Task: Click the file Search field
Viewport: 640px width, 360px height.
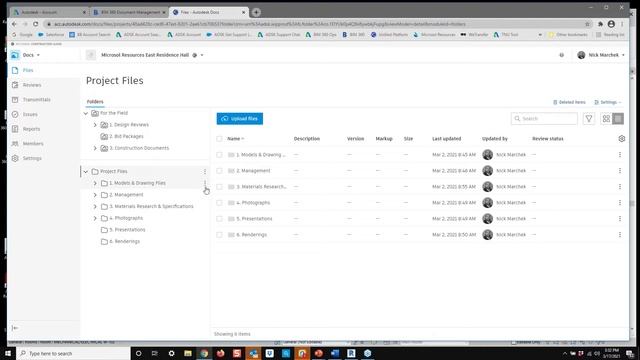Action: click(544, 118)
